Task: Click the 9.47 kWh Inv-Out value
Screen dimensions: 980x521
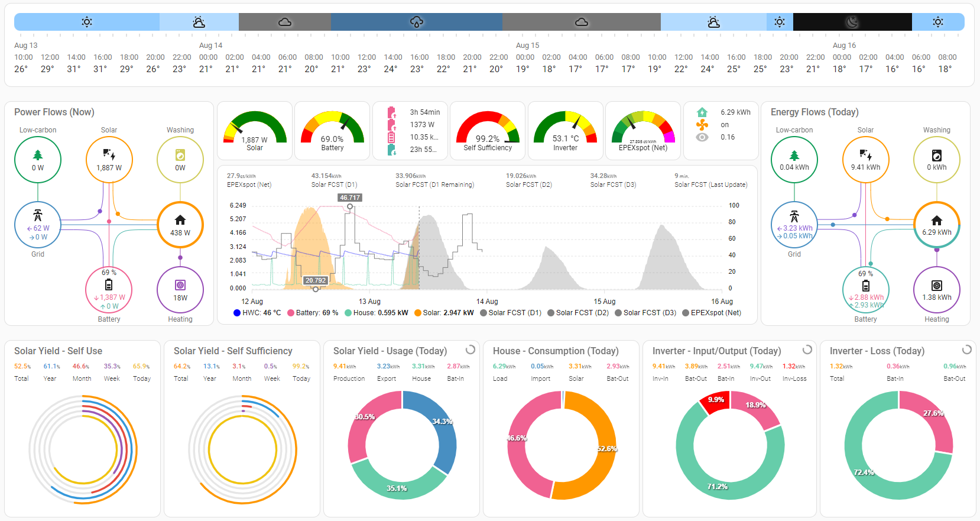Action: 761,366
